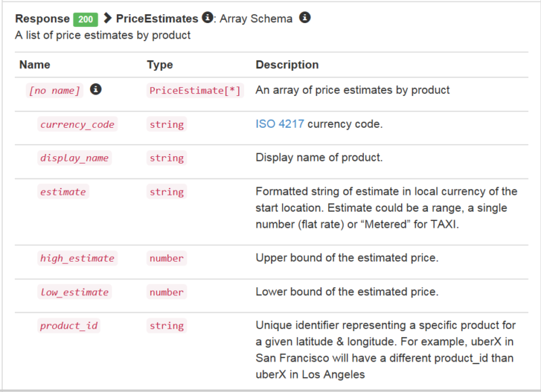This screenshot has height=392, width=541.
Task: Select the low_estimate field name
Action: [x=74, y=292]
